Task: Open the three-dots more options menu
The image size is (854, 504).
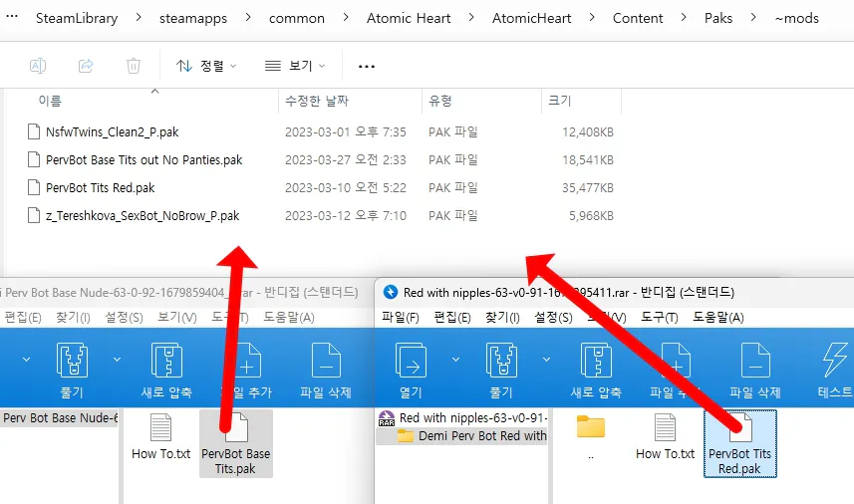Action: pos(366,66)
